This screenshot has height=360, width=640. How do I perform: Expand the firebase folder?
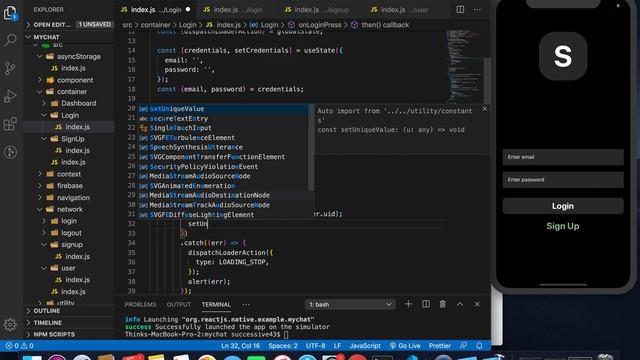pos(69,185)
